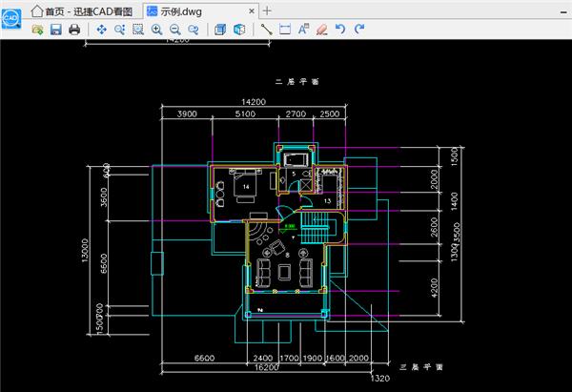The image size is (572, 392).
Task: Click the 2700 top dimension
Action: point(296,113)
